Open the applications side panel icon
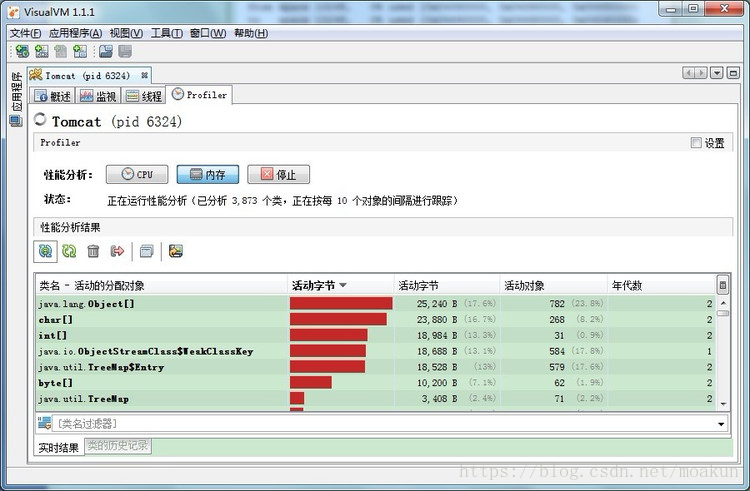Image resolution: width=750 pixels, height=491 pixels. coord(16,120)
